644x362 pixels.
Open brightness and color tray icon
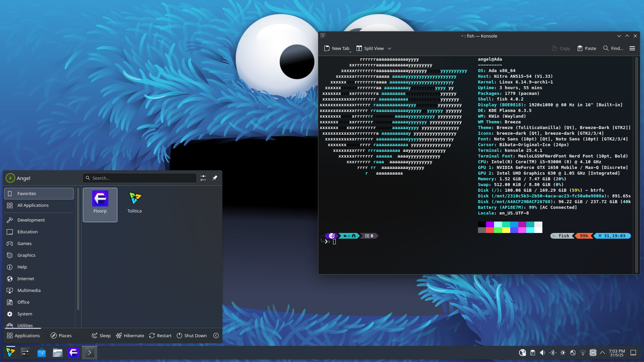coord(563,353)
